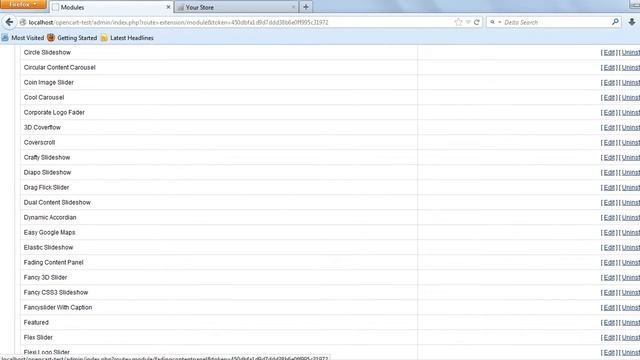Open Latest Headlines feed bookmark

click(127, 38)
